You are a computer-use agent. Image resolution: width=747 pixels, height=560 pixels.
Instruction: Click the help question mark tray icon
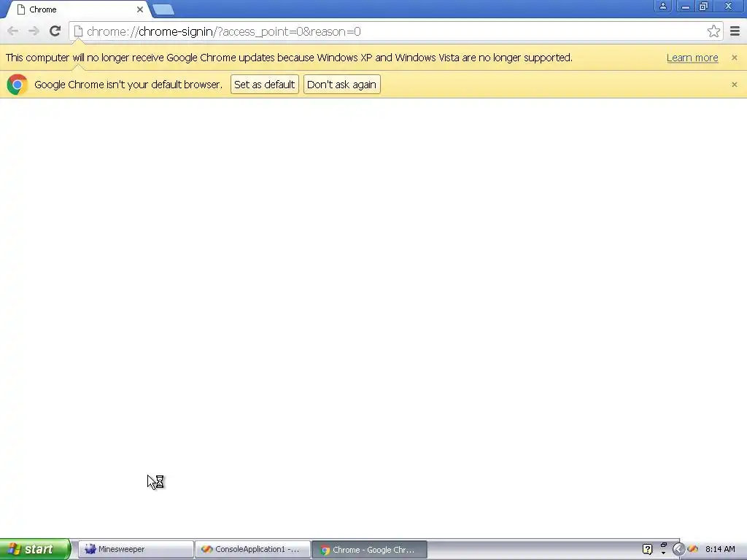647,549
